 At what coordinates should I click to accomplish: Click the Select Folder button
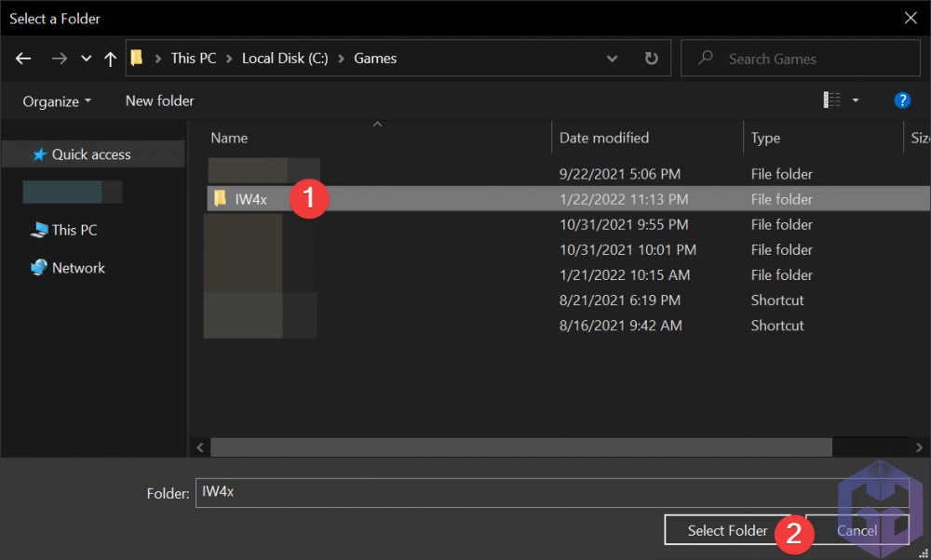(727, 530)
